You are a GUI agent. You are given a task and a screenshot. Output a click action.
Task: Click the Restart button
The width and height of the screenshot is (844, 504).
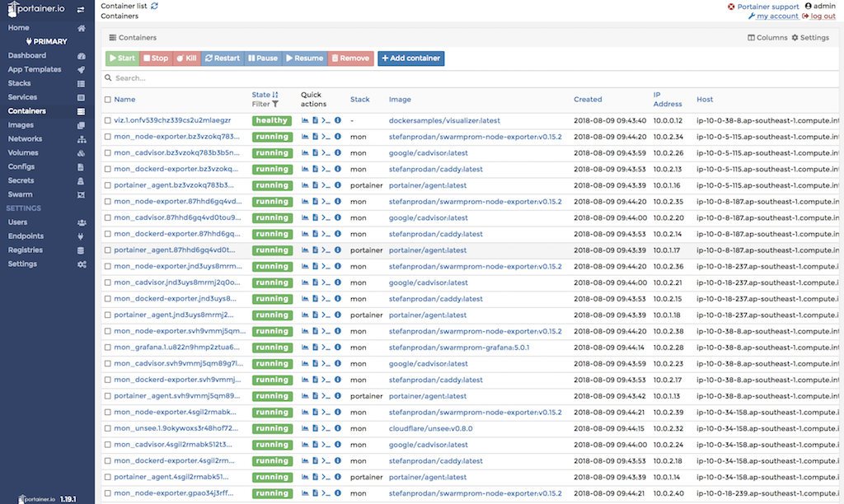click(223, 58)
